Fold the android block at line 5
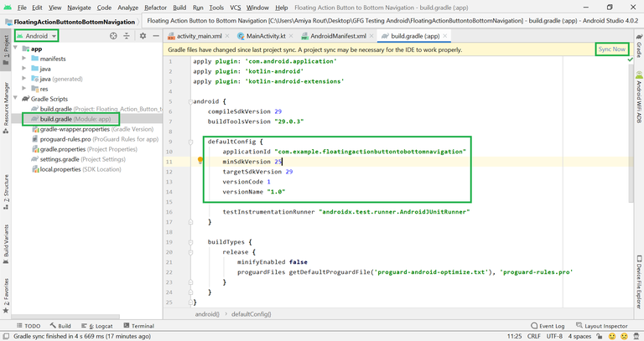Screen dimensions: 644x341 [190, 101]
